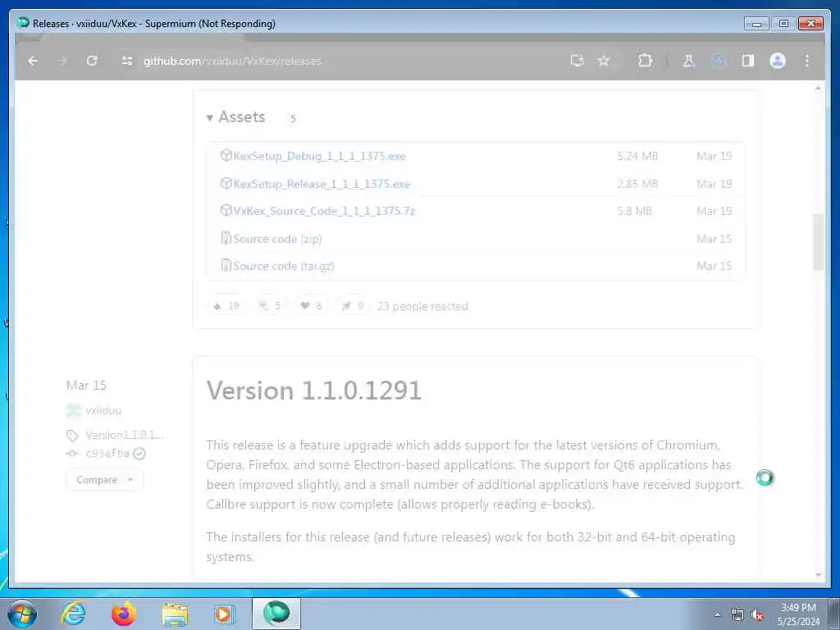Click the install app icon in address bar
The width and height of the screenshot is (840, 630).
point(577,61)
